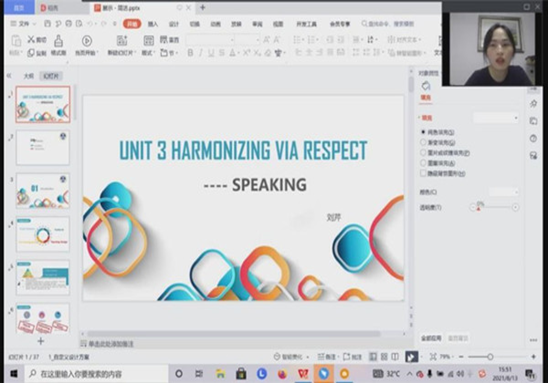Check the hide background graphics checkbox
Image resolution: width=548 pixels, height=383 pixels.
tap(423, 173)
